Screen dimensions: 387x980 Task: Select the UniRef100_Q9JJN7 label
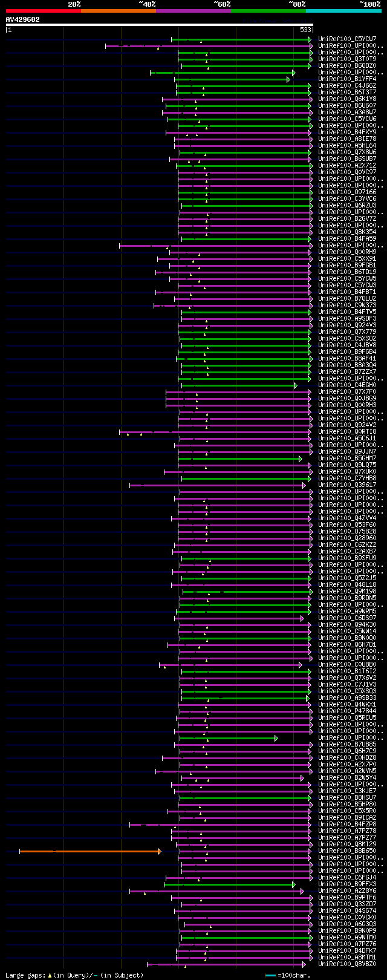(347, 451)
